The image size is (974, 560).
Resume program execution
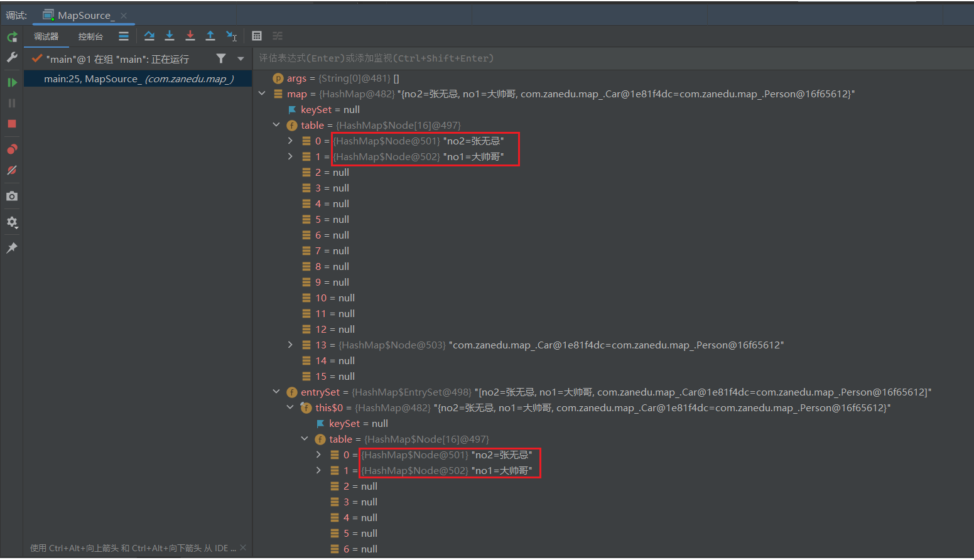pyautogui.click(x=12, y=82)
